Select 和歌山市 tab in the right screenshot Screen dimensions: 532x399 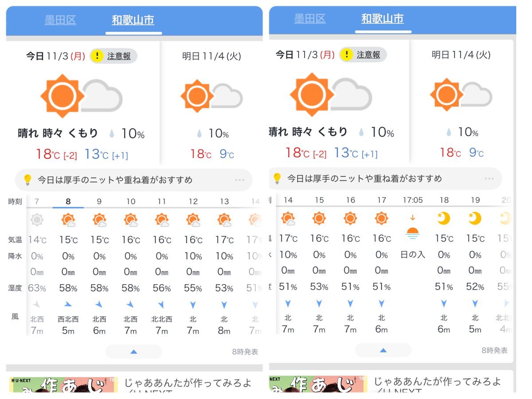(x=382, y=19)
